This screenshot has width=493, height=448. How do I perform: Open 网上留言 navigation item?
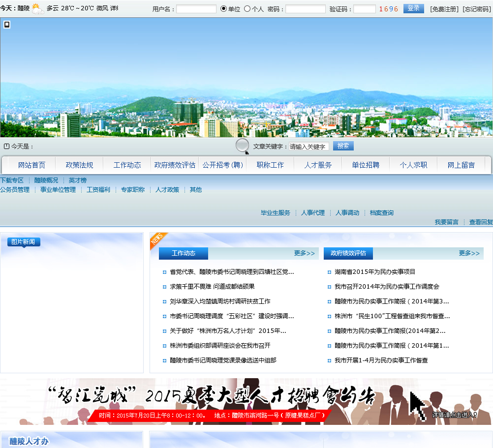point(461,165)
